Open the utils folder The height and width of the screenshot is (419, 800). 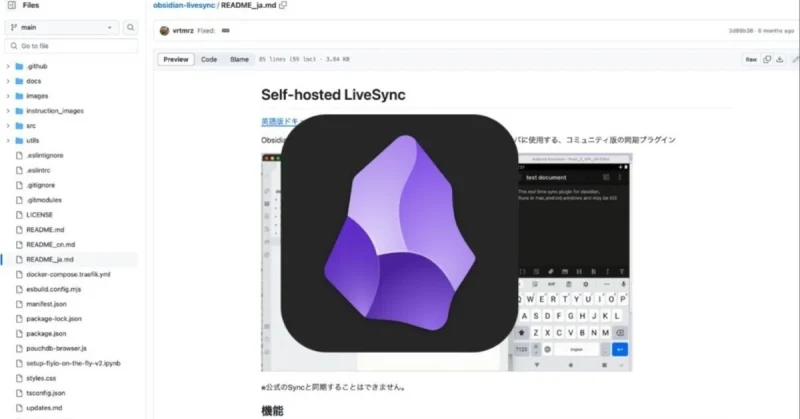[33, 140]
